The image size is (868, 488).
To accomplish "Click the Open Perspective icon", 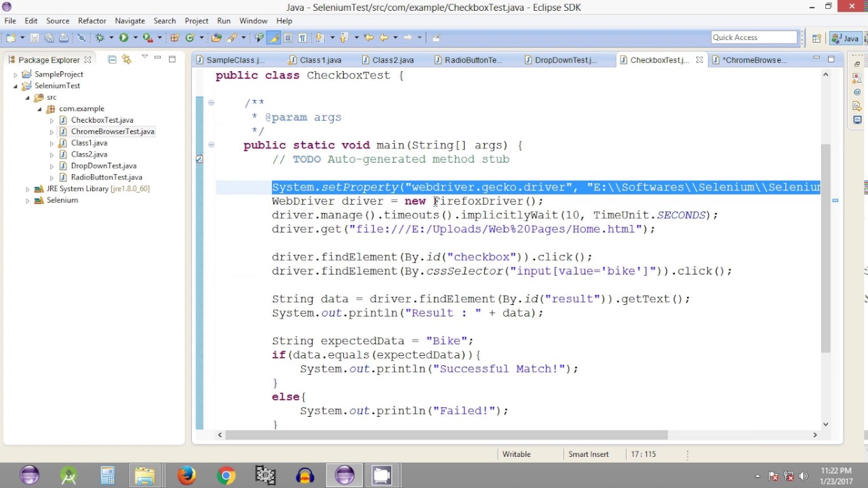I will [x=817, y=38].
